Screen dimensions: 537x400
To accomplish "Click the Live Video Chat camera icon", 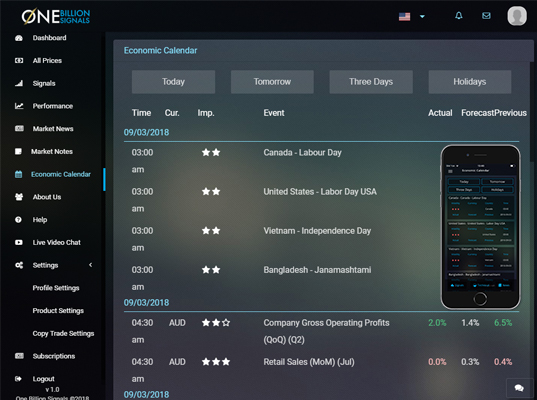I will click(19, 242).
